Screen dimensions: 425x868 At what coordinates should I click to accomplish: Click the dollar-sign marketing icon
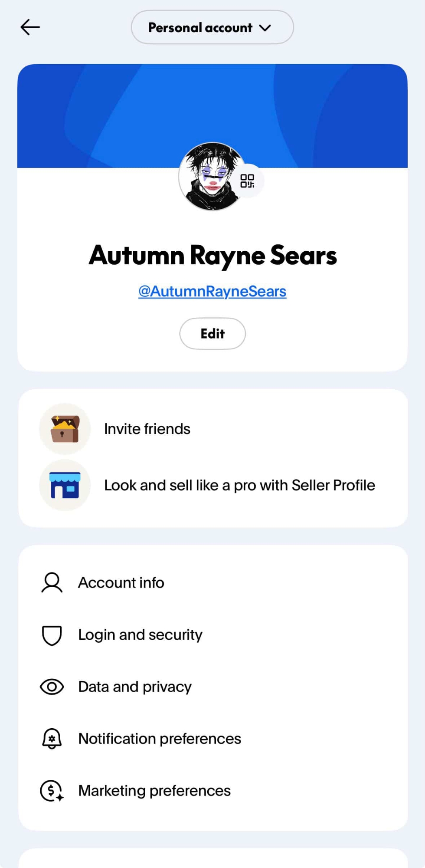point(52,791)
